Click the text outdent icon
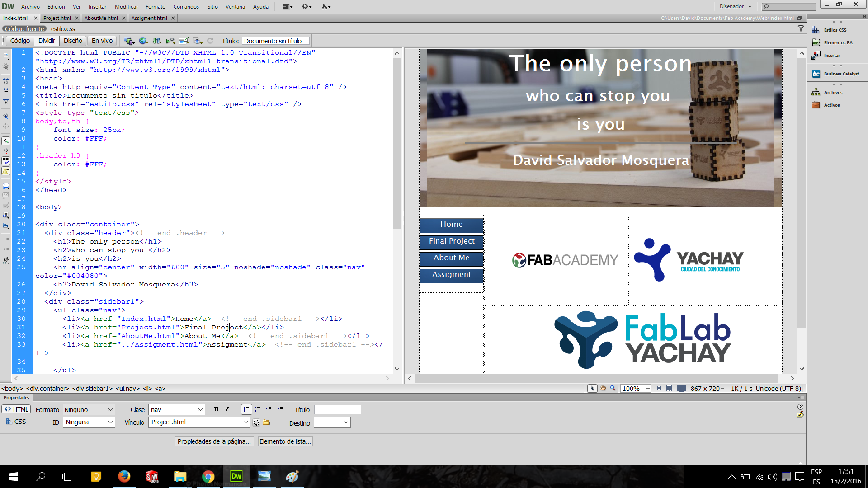This screenshot has width=868, height=488. pyautogui.click(x=269, y=409)
